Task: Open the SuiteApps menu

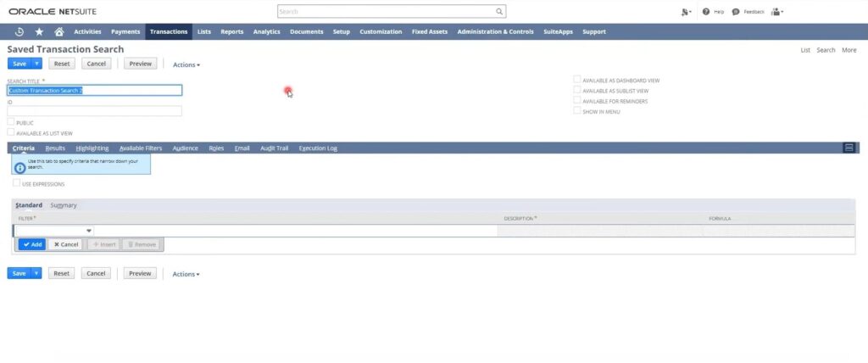Action: (x=558, y=31)
